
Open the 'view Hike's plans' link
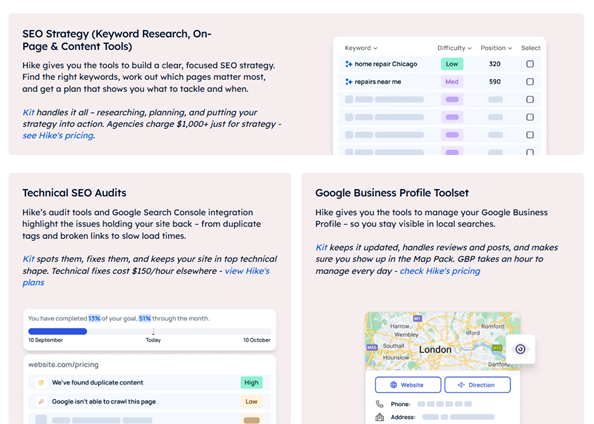pos(247,271)
